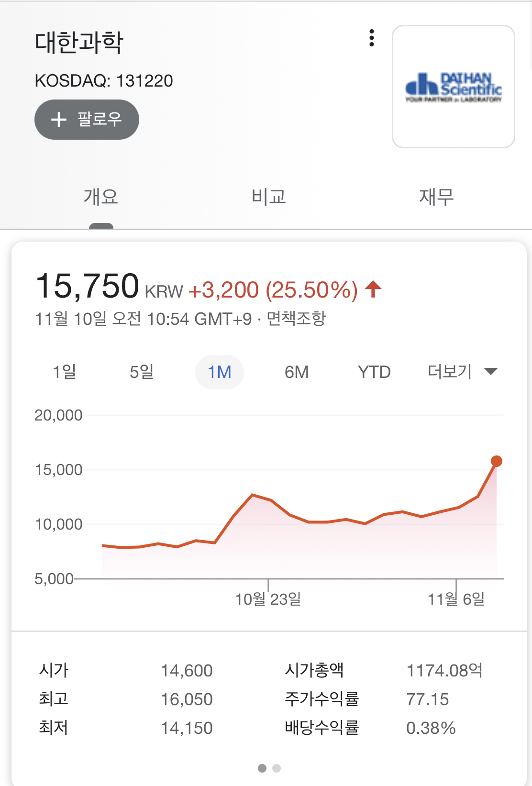Viewport: 532px width, 786px height.
Task: Expand the 더보기 range dropdown
Action: [x=450, y=371]
